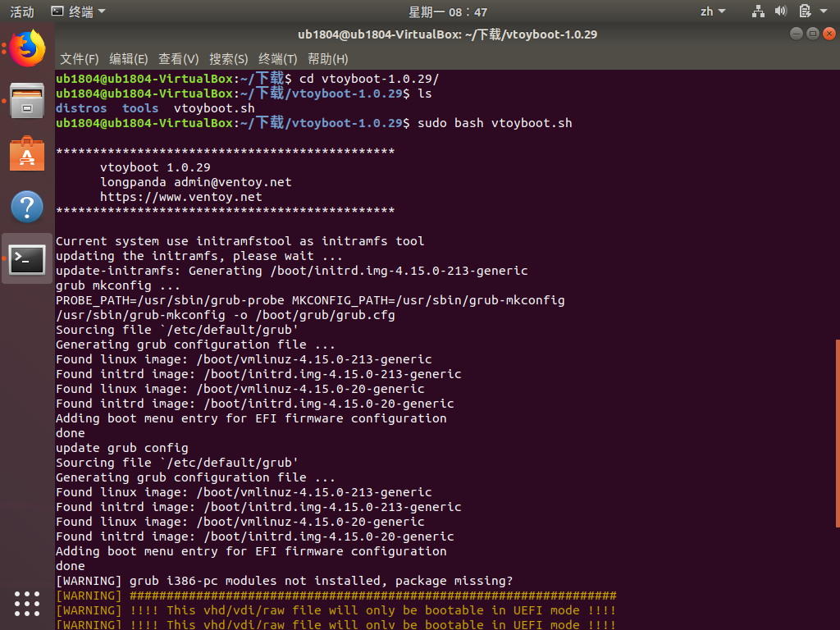Image resolution: width=840 pixels, height=630 pixels.
Task: Click the 'https://www.ventoy.net' URL text
Action: coord(181,197)
